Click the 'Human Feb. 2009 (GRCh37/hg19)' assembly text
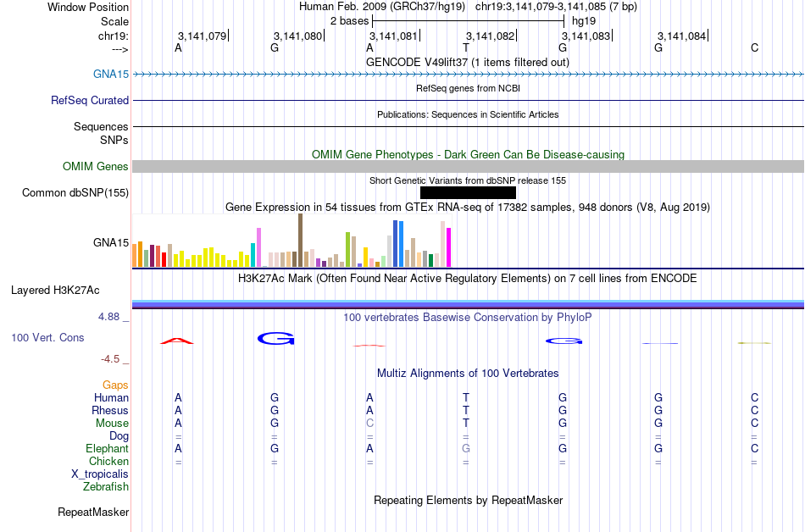This screenshot has width=805, height=532. coord(382,7)
